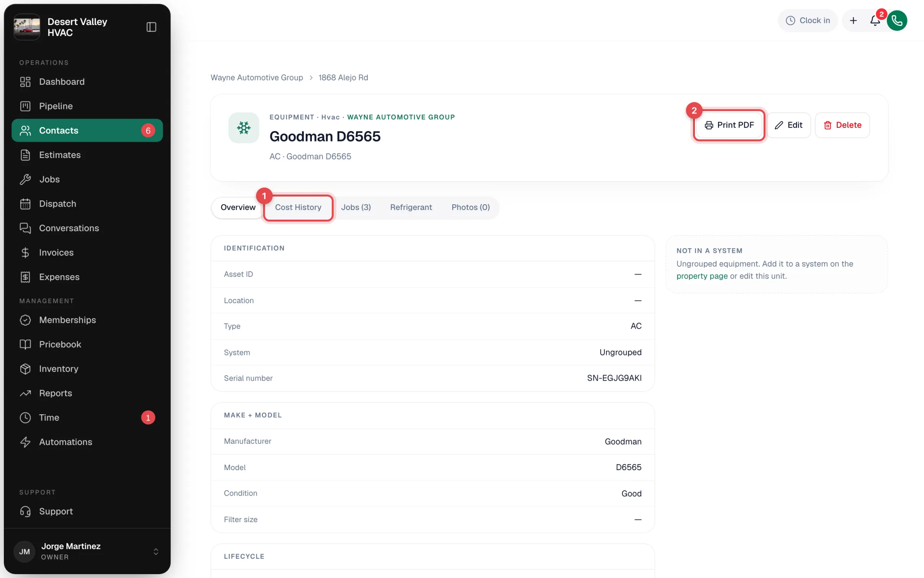The width and height of the screenshot is (924, 578).
Task: Click the Condition value Good
Action: pos(631,494)
